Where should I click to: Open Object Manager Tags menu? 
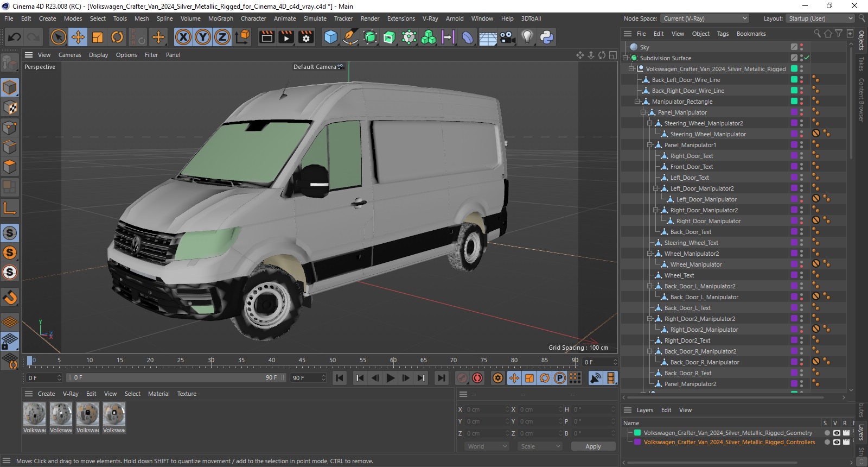tap(723, 34)
